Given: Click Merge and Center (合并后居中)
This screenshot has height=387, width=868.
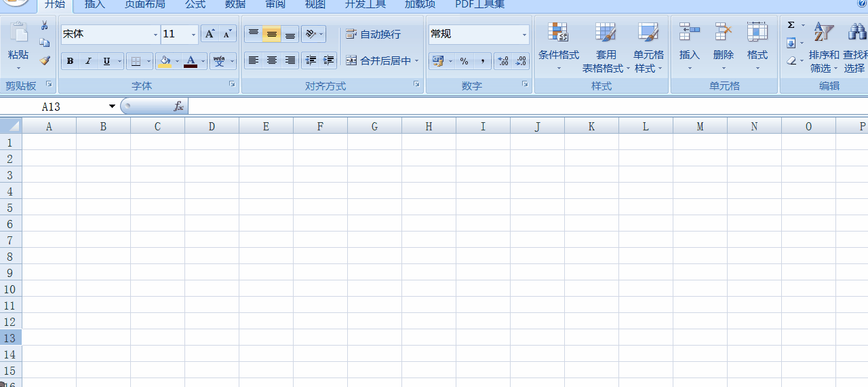Looking at the screenshot, I should click(378, 60).
